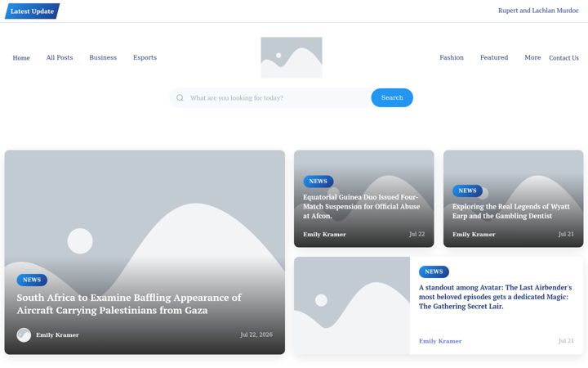Screen dimensions: 588x368
Task: Go to the Home page
Action: click(21, 58)
